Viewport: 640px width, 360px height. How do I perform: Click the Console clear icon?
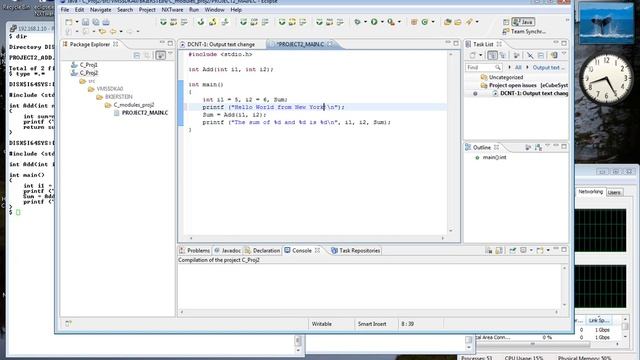coord(489,251)
